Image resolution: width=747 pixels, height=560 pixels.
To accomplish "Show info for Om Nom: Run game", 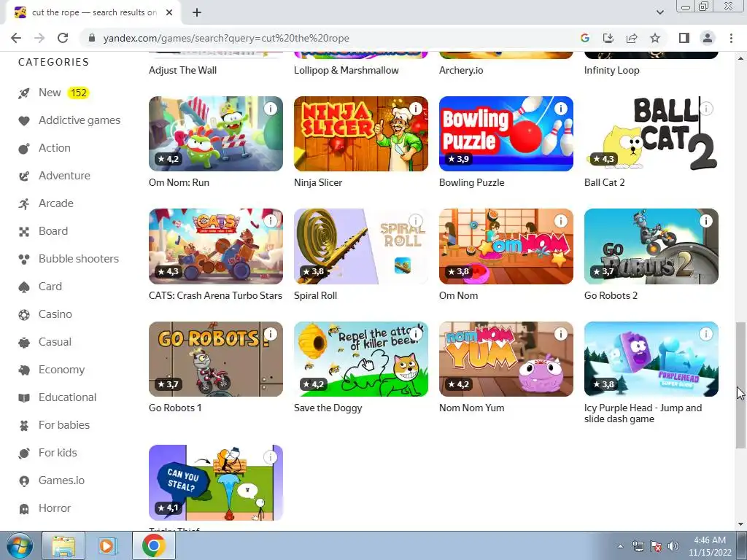I will click(271, 109).
